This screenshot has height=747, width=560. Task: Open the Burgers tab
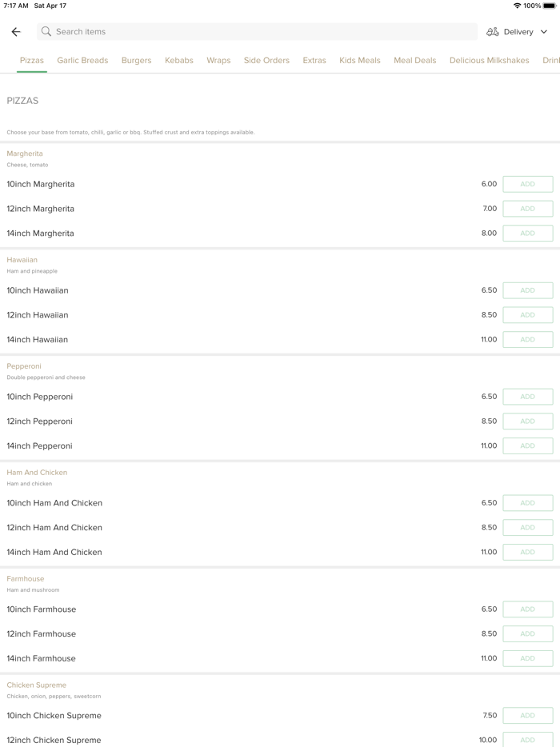tap(136, 61)
